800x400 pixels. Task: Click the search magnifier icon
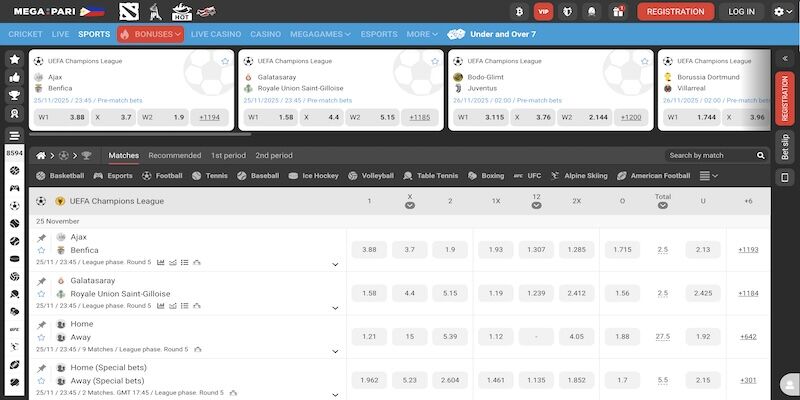[761, 156]
